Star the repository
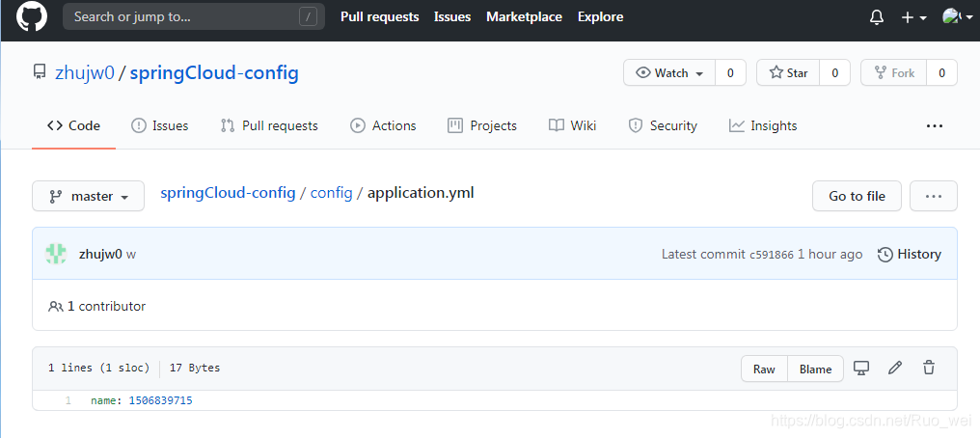 click(x=788, y=72)
